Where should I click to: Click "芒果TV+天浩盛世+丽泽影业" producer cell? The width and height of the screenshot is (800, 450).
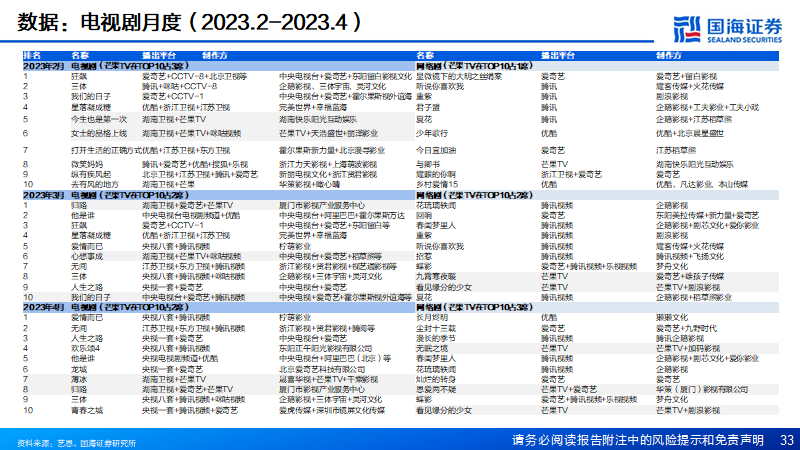click(329, 133)
